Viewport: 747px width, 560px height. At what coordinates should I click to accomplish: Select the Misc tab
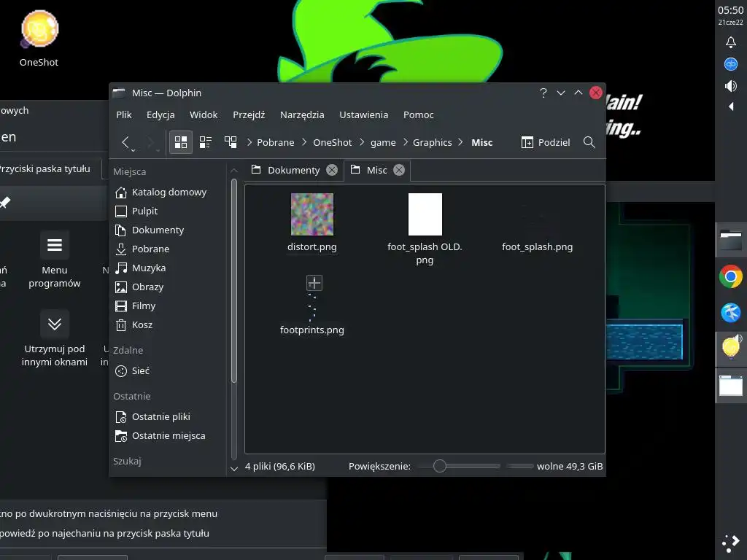[x=376, y=170]
